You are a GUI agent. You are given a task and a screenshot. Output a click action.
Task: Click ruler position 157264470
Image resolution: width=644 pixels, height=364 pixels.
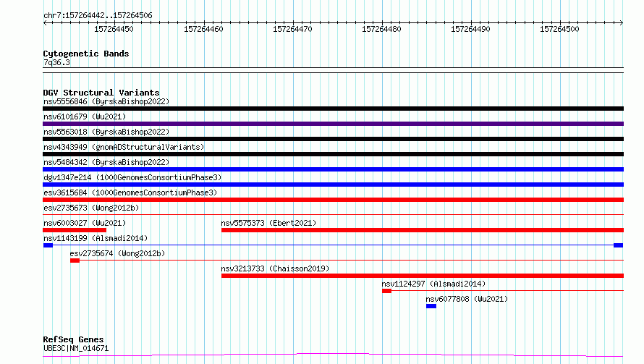pos(292,29)
